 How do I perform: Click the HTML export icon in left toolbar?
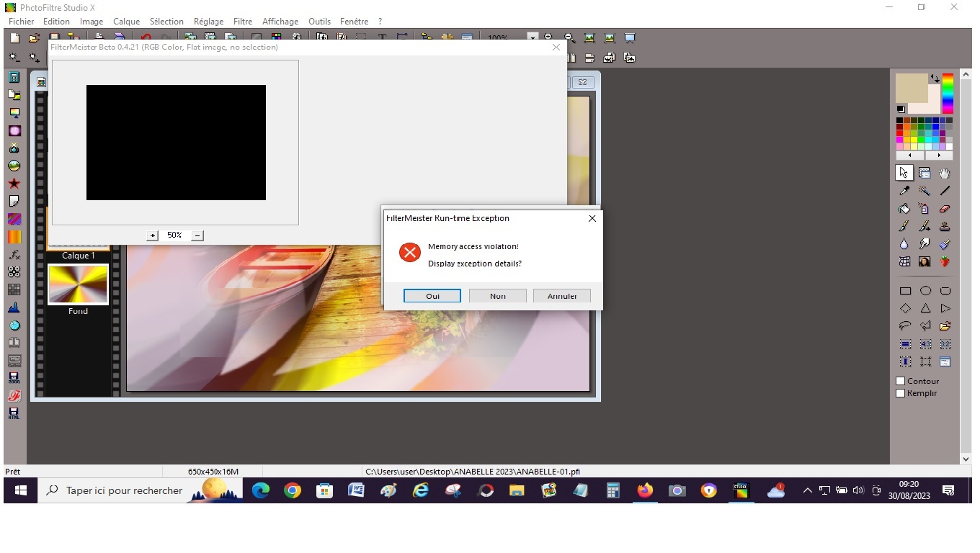14,413
